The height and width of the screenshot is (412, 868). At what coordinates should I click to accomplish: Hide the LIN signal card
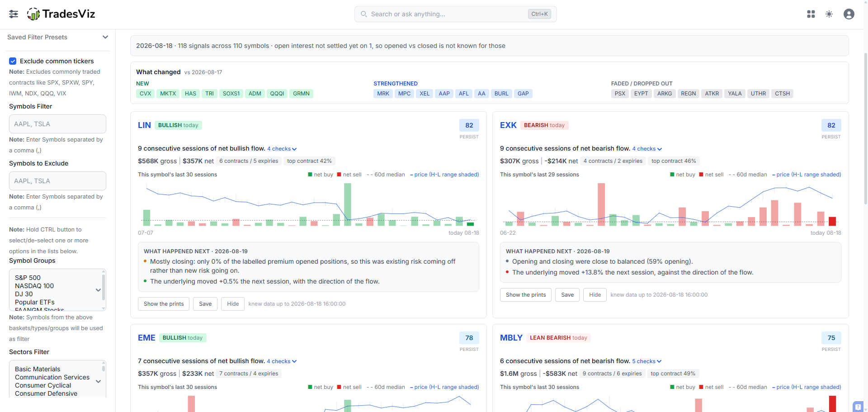click(233, 304)
